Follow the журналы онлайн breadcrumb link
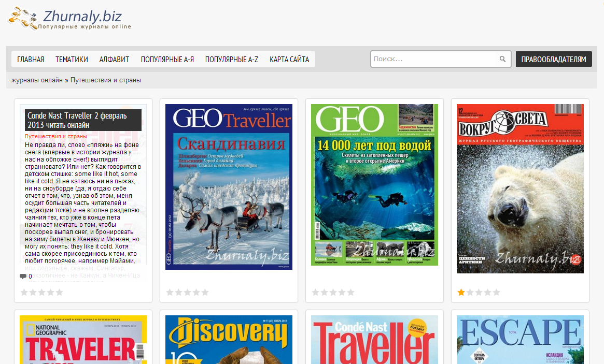The image size is (604, 364). (x=37, y=80)
